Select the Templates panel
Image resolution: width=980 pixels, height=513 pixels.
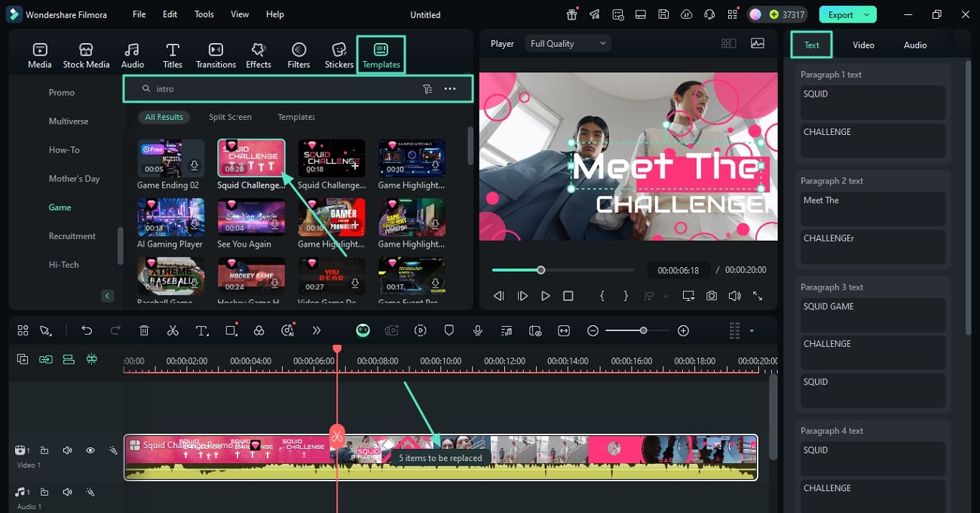pos(381,55)
